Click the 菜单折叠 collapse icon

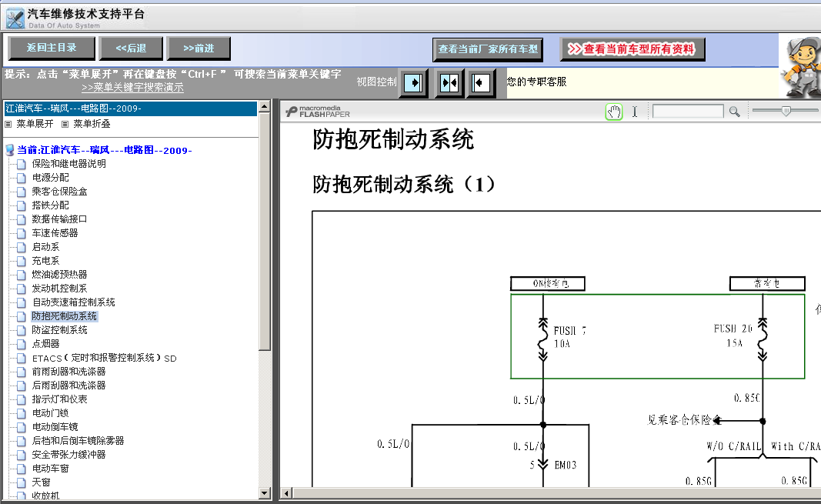(x=65, y=124)
